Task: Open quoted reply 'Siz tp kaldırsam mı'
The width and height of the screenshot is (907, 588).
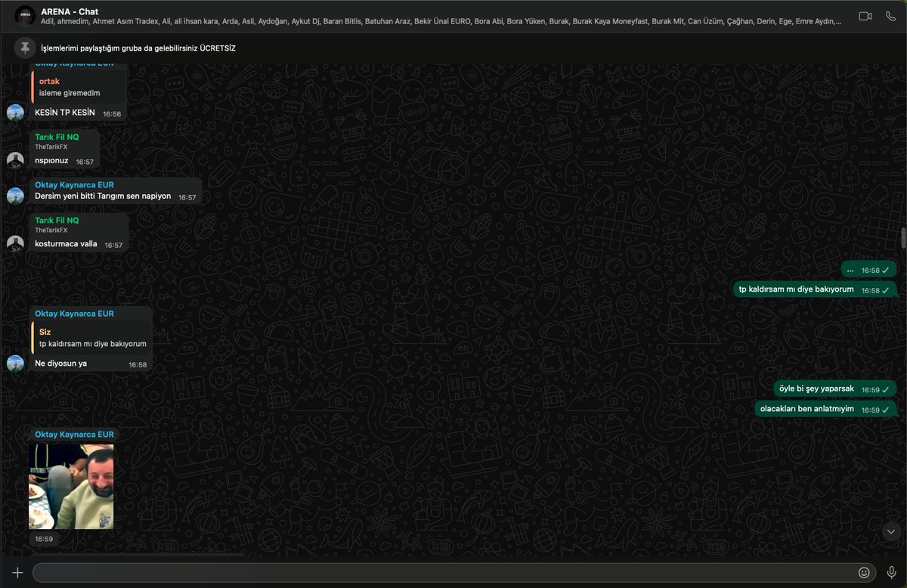Action: click(91, 338)
